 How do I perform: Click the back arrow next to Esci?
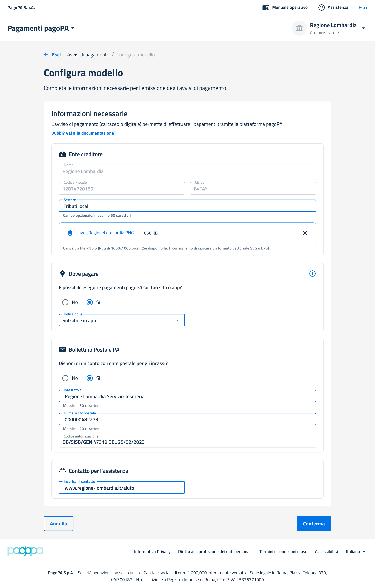coord(46,55)
